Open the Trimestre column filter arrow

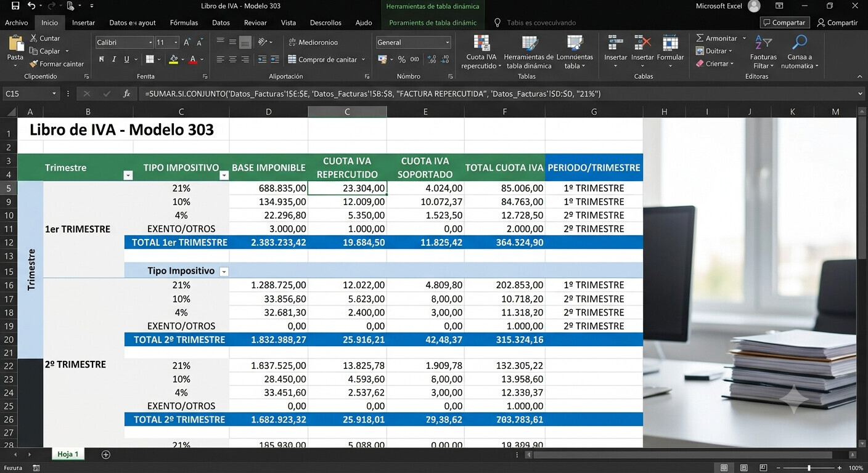coord(128,175)
